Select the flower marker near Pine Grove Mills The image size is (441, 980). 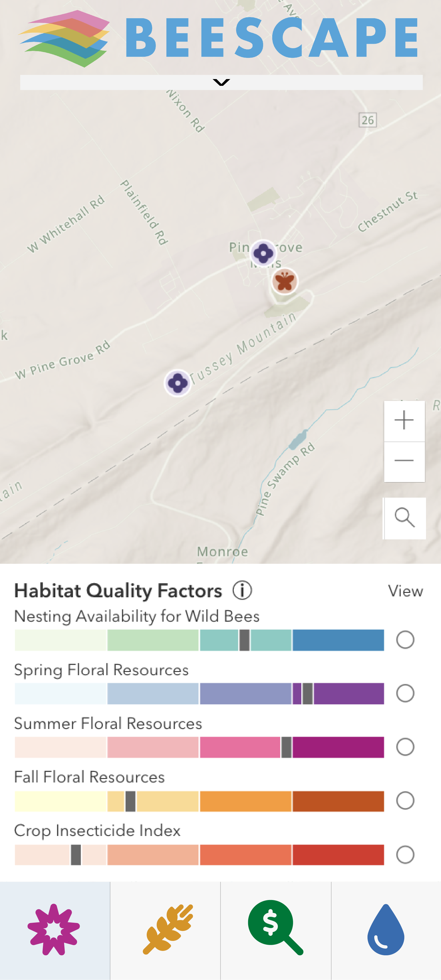263,253
